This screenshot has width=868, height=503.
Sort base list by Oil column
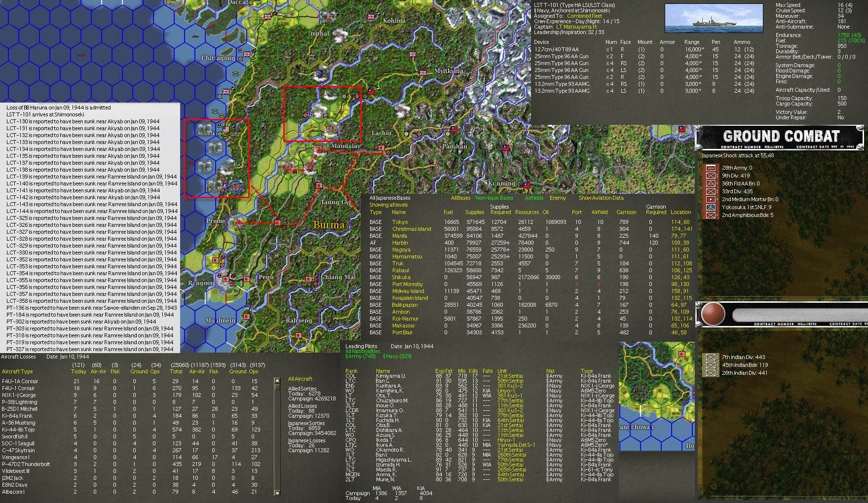coord(545,212)
